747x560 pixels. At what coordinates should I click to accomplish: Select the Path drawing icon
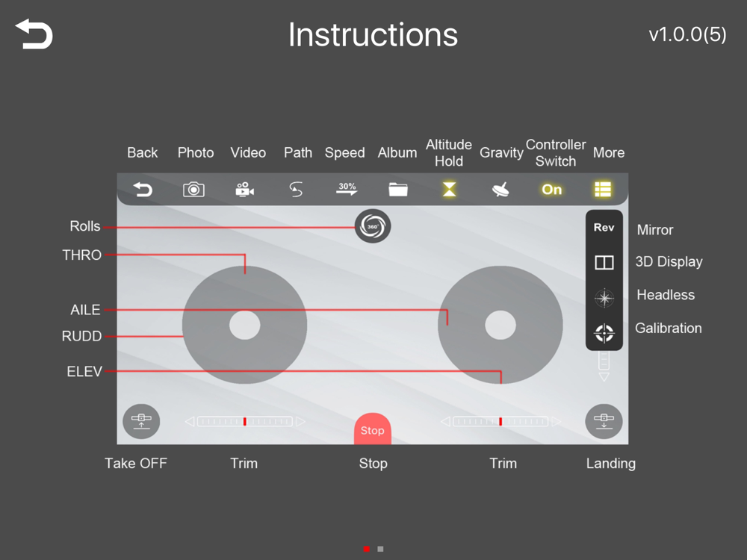point(296,190)
